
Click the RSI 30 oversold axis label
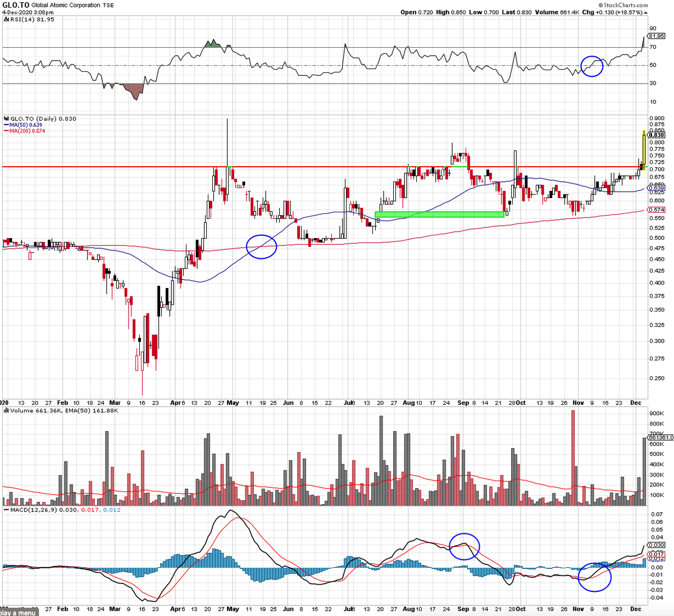click(653, 84)
